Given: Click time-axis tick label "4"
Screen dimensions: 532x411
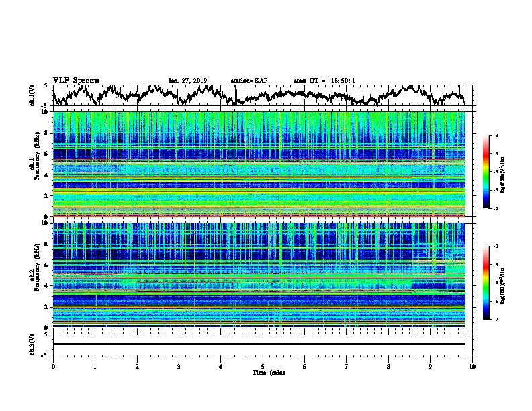Looking at the screenshot, I should tap(221, 367).
